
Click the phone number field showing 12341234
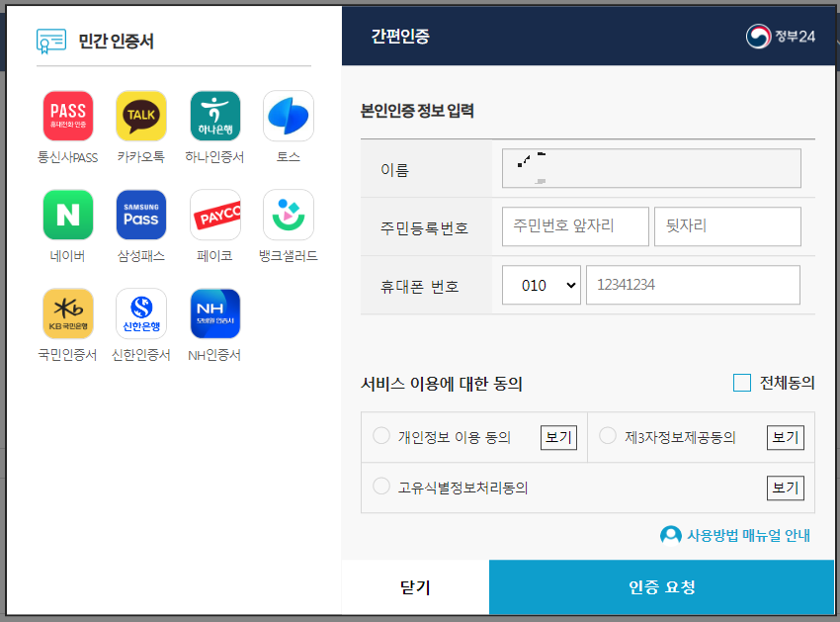click(x=693, y=285)
